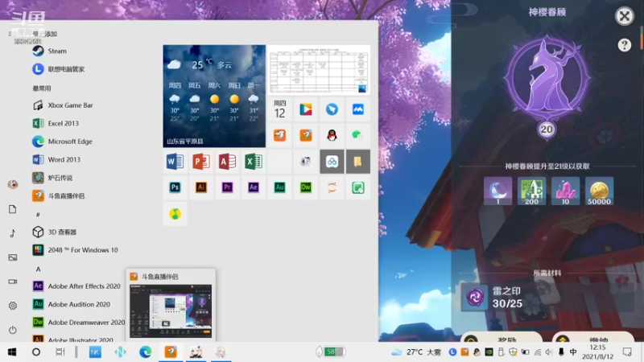Select the moon reward item showing 1
This screenshot has height=362, width=644.
pyautogui.click(x=497, y=191)
